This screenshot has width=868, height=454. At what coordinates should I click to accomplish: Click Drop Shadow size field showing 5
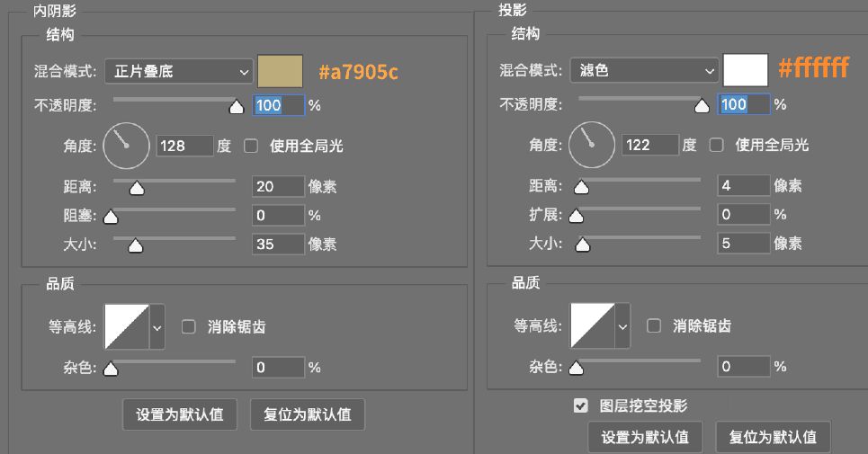click(744, 243)
